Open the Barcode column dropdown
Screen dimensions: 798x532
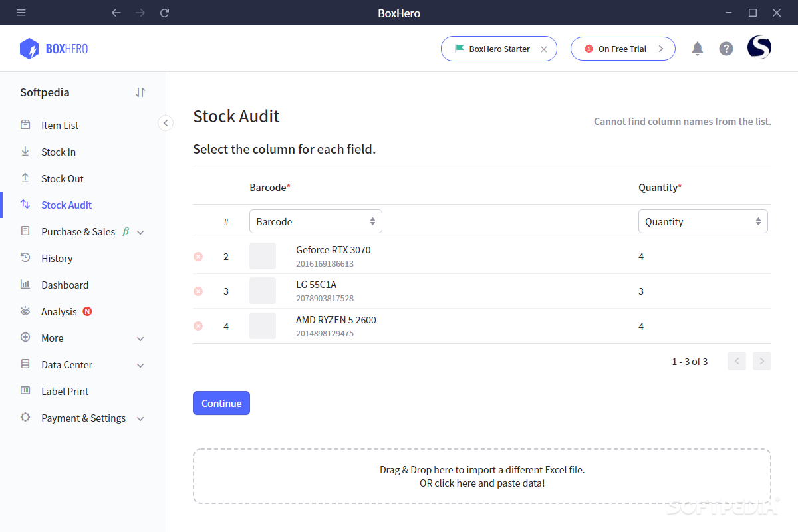click(x=316, y=221)
